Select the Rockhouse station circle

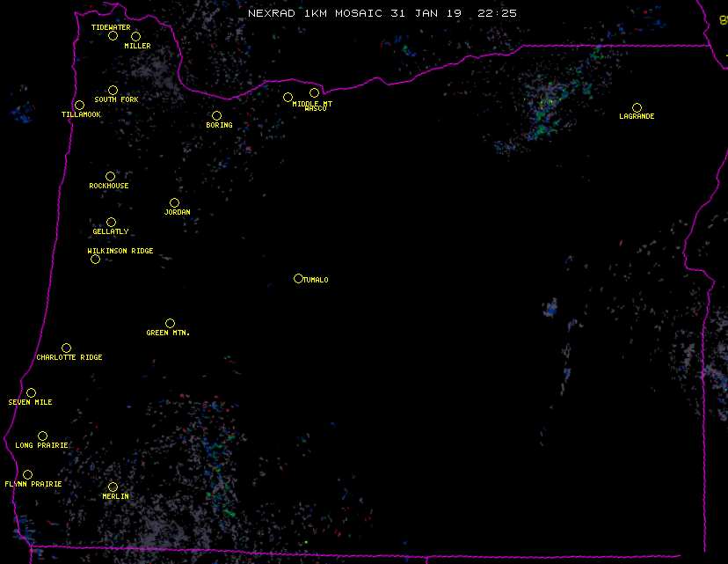click(110, 177)
